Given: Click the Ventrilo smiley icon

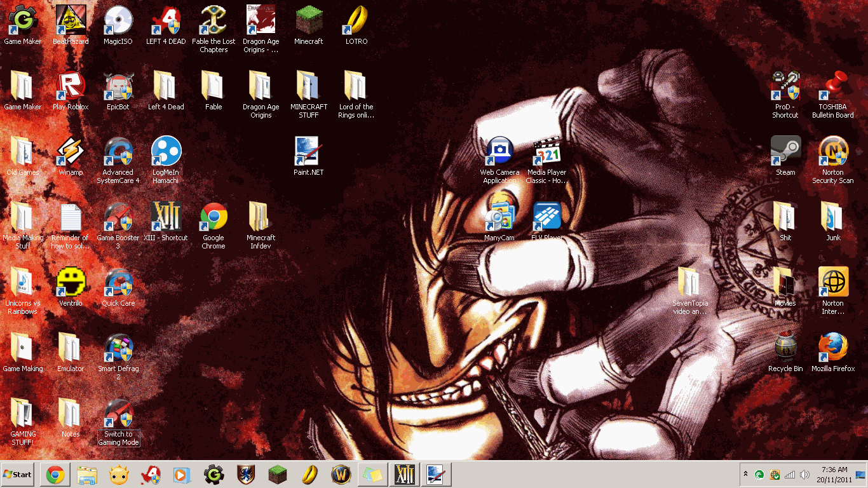Looking at the screenshot, I should (x=71, y=283).
